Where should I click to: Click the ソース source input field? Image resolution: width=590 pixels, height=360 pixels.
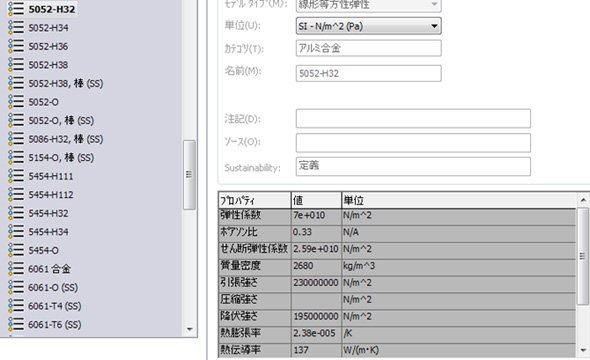413,143
